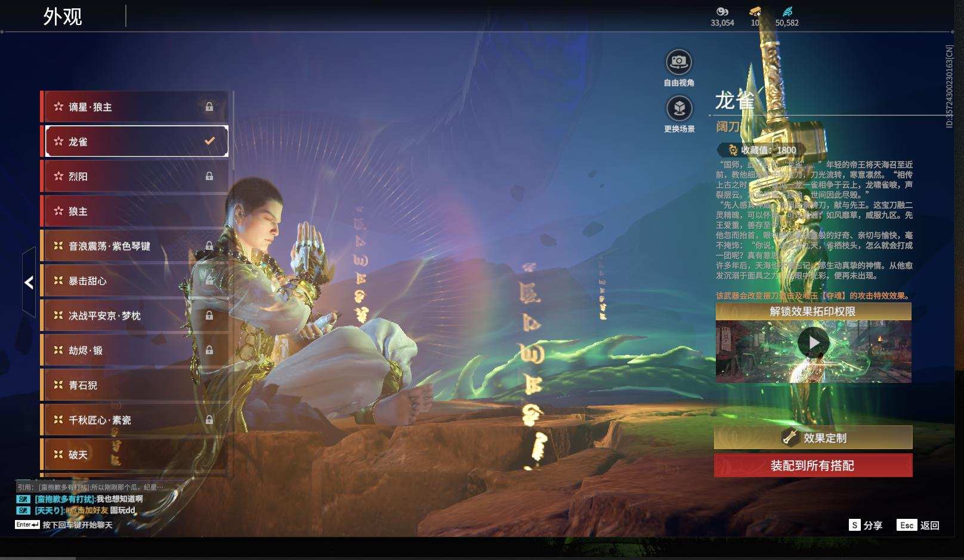Image resolution: width=964 pixels, height=560 pixels.
Task: Click the rarity icon beside 暴击甜心
Action: [58, 280]
